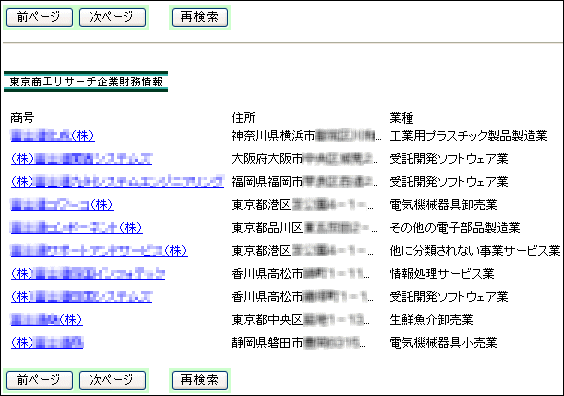Click the 住所 column header
The width and height of the screenshot is (564, 396).
[x=244, y=118]
